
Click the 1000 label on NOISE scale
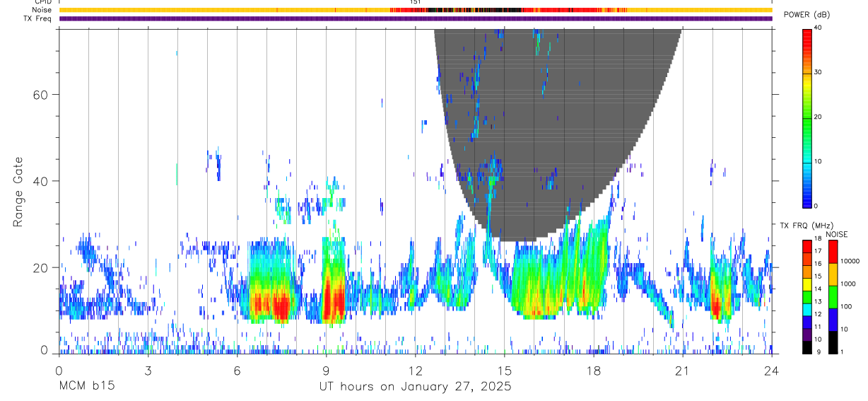[x=848, y=284]
